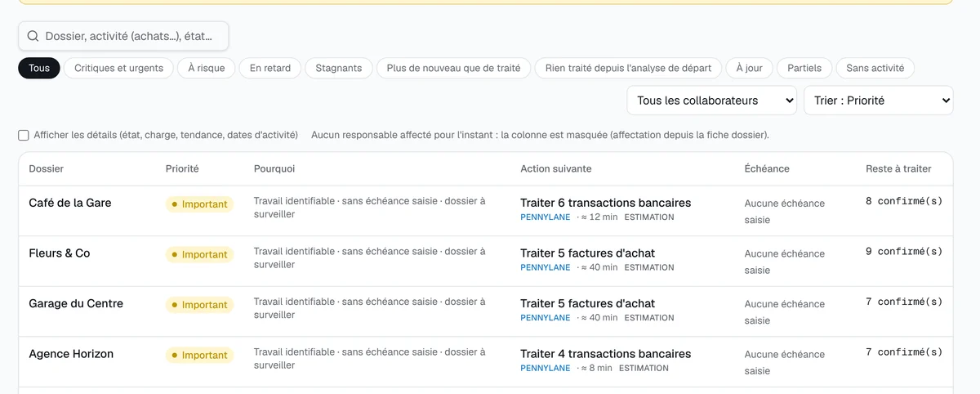Click the Pourquoi column header
Viewport: 980px width, 394px height.
click(274, 168)
